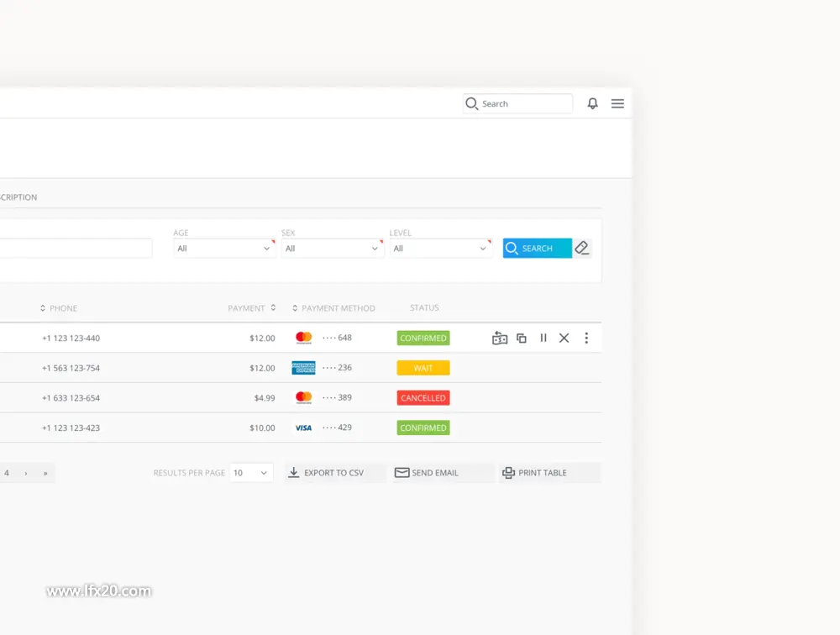
Task: Click the magnifier icon in top search box
Action: (x=471, y=103)
